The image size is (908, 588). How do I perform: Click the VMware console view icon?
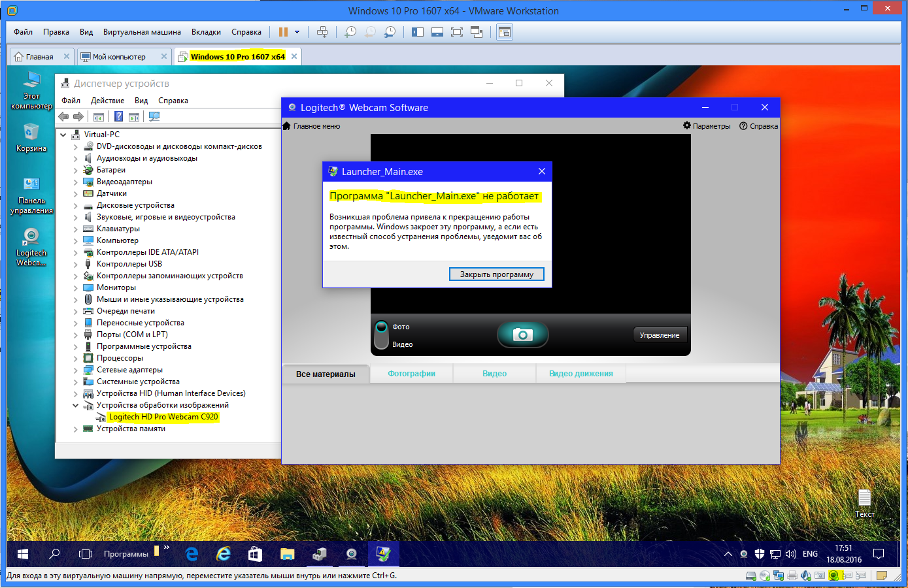click(505, 32)
